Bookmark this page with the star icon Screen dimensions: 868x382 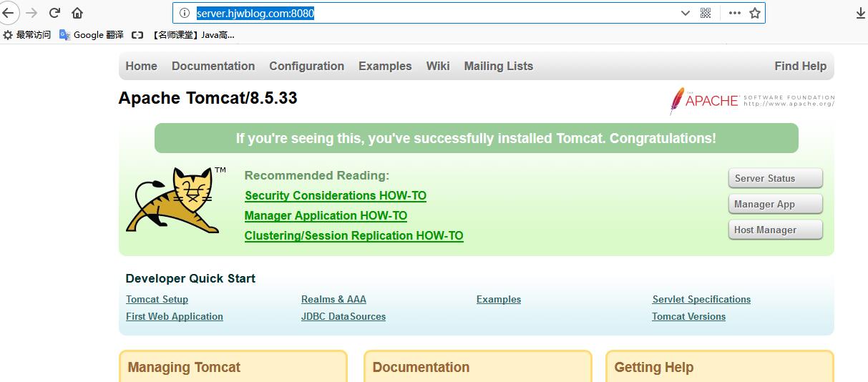(755, 13)
